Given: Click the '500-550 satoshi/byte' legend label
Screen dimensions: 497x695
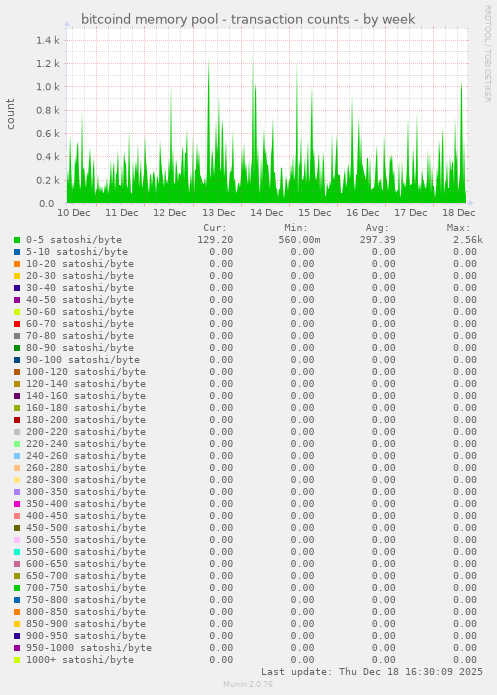Looking at the screenshot, I should (86, 539).
